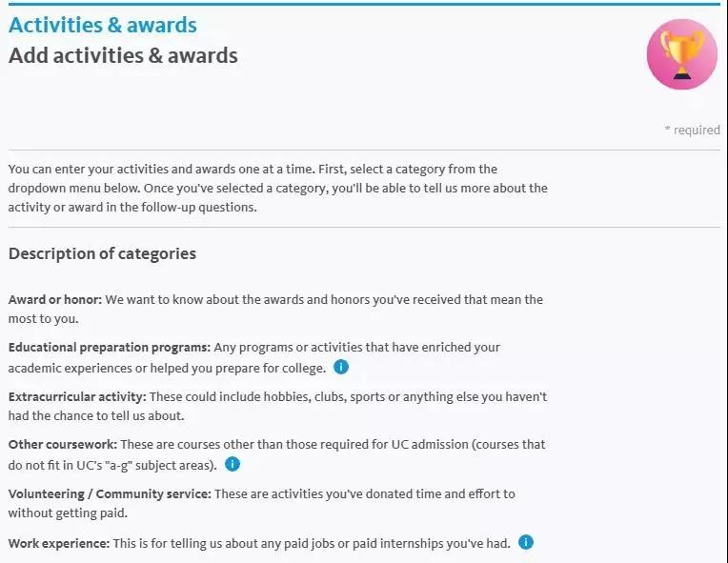Show the Work experience info icon details

point(526,542)
